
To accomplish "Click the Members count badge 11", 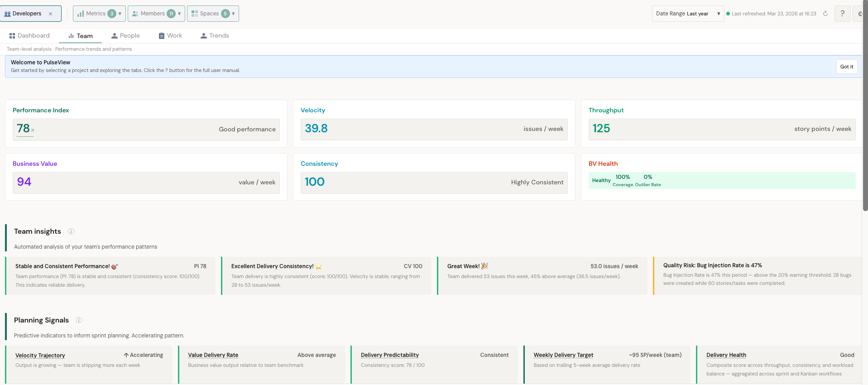I will click(x=171, y=14).
